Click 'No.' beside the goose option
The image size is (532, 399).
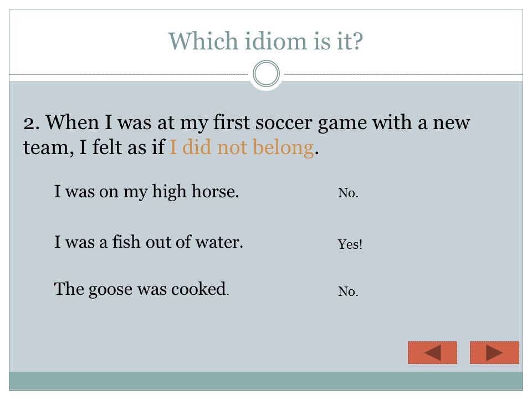(x=348, y=291)
